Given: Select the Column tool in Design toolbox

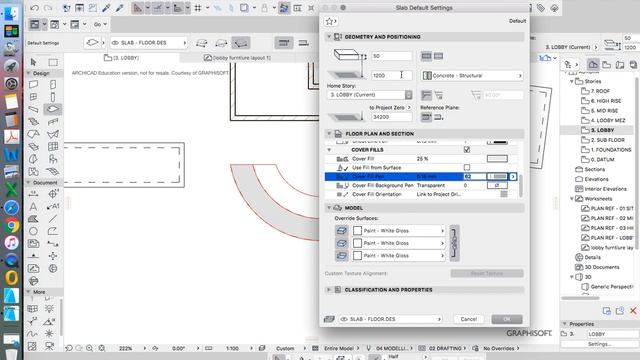Looking at the screenshot, I should [53, 97].
